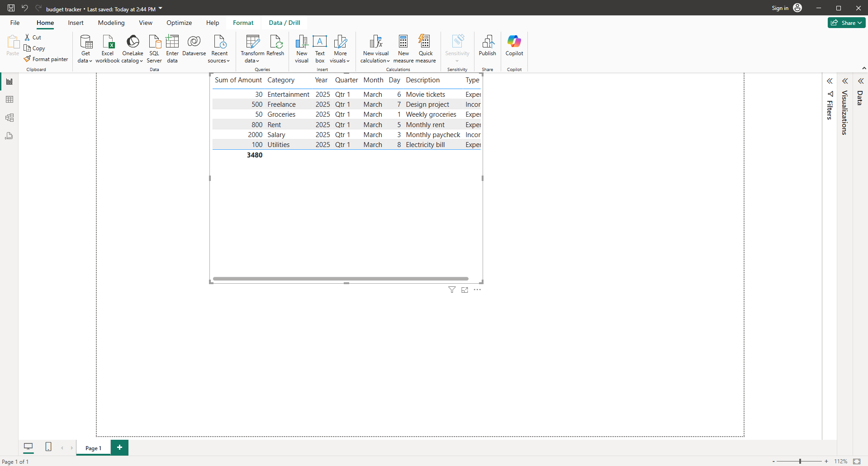This screenshot has width=868, height=466.
Task: Open the Dataverse connector
Action: point(194,45)
